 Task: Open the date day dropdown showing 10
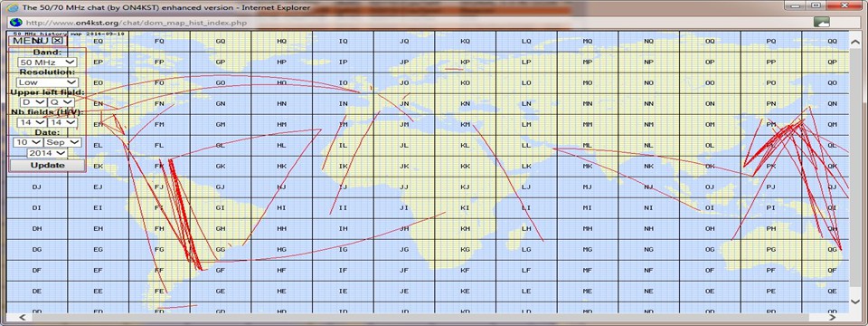27,142
